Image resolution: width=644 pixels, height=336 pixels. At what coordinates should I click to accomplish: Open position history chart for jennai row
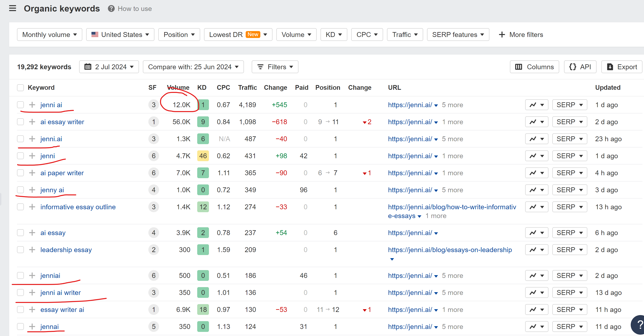pyautogui.click(x=537, y=326)
